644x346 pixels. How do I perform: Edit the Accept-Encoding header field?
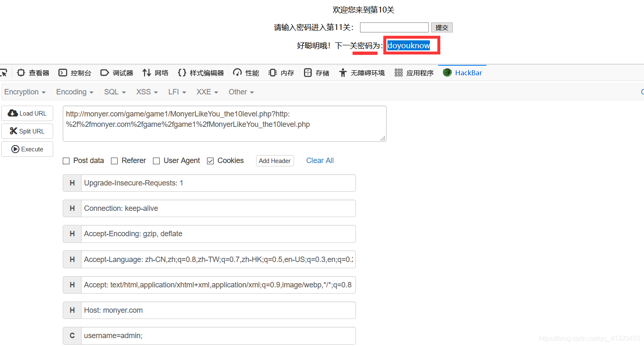218,234
